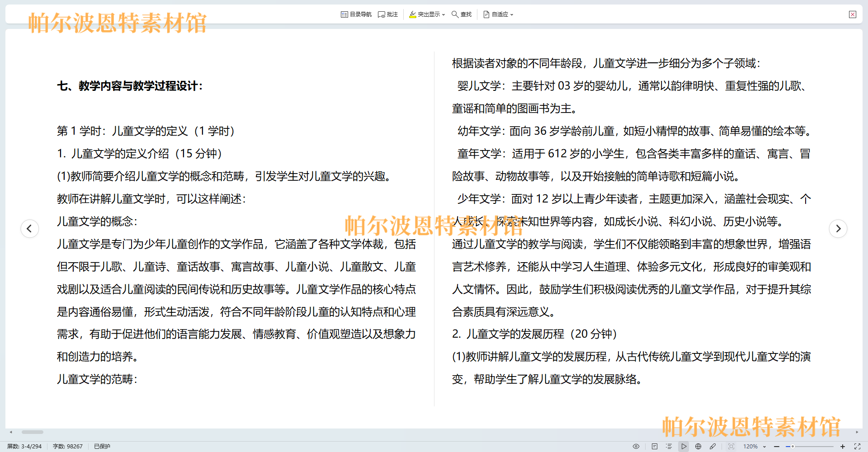Click the heading 七、教学内容与教学过程设计
868x452 pixels.
[130, 86]
